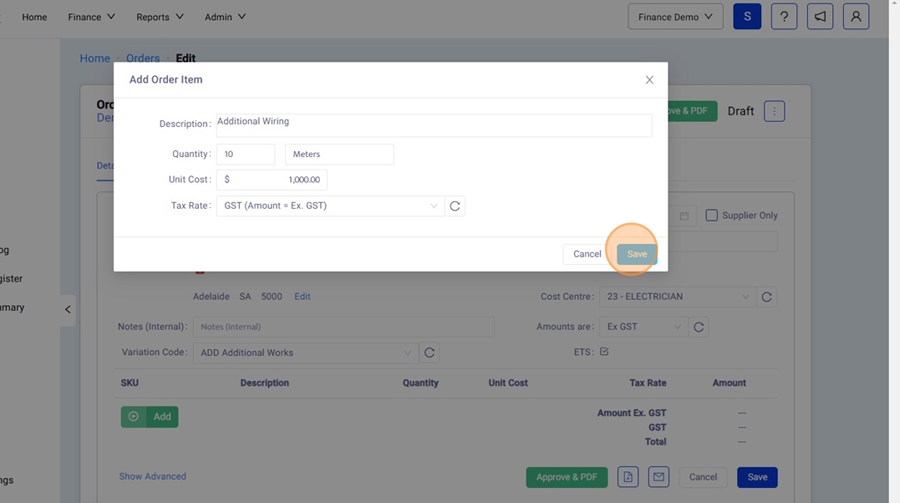Open the Tax Rate dropdown

click(x=330, y=206)
